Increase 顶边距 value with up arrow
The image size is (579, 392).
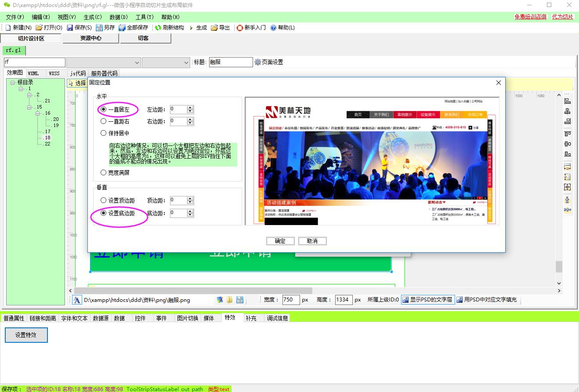point(190,198)
